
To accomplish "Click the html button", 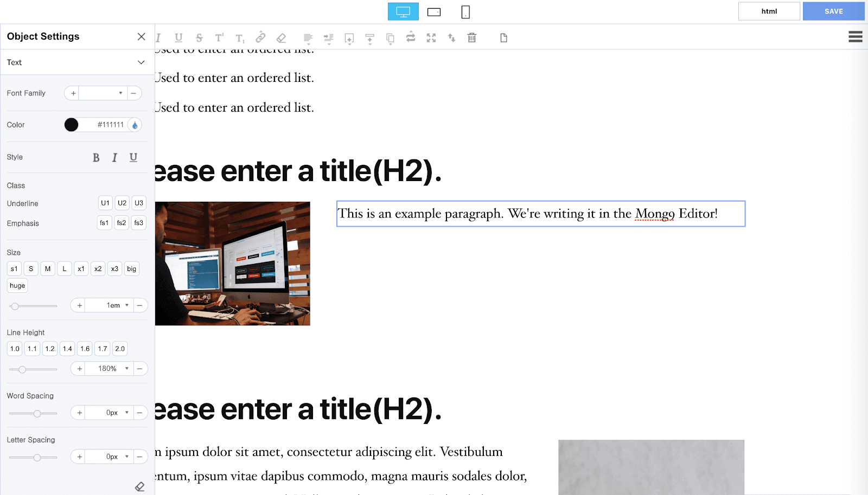I will pos(769,11).
